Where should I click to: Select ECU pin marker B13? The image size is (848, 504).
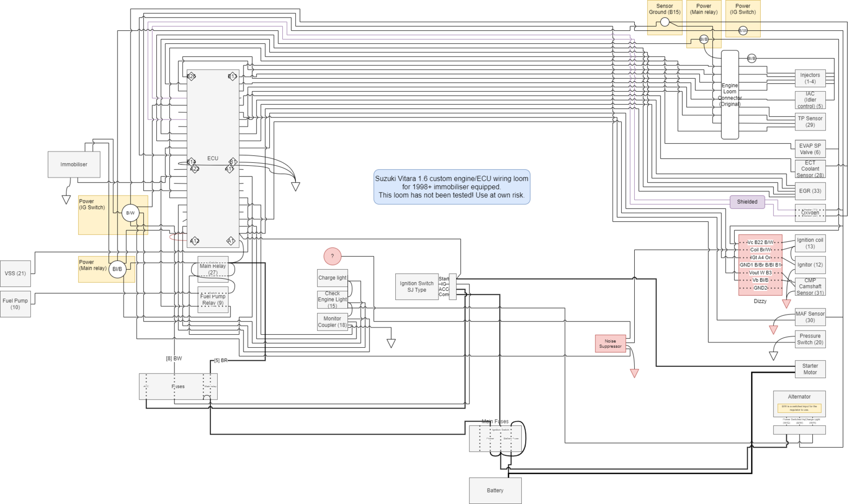(x=232, y=77)
